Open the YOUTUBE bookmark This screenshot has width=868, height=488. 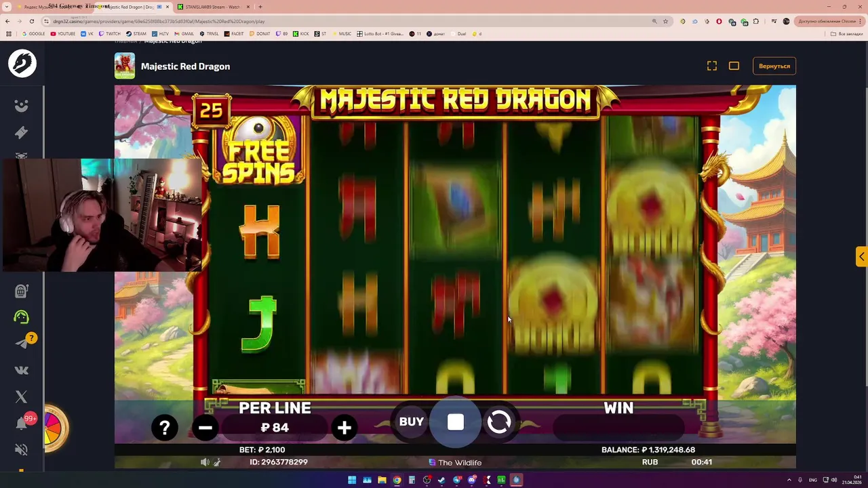point(63,33)
